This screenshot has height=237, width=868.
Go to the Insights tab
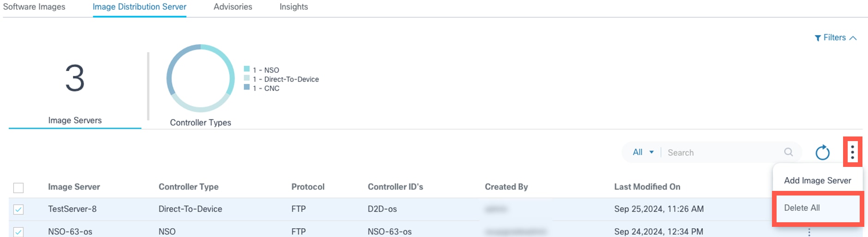[x=294, y=7]
